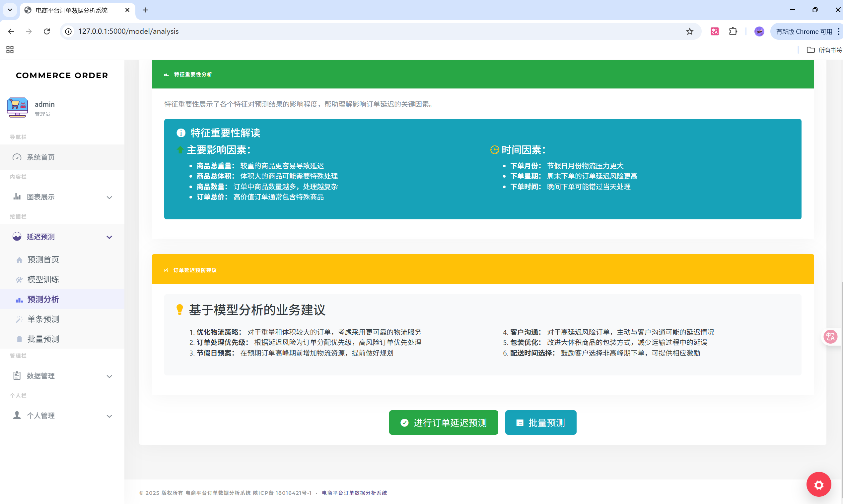
Task: Expand the 图表展示 menu chevron
Action: click(x=109, y=197)
